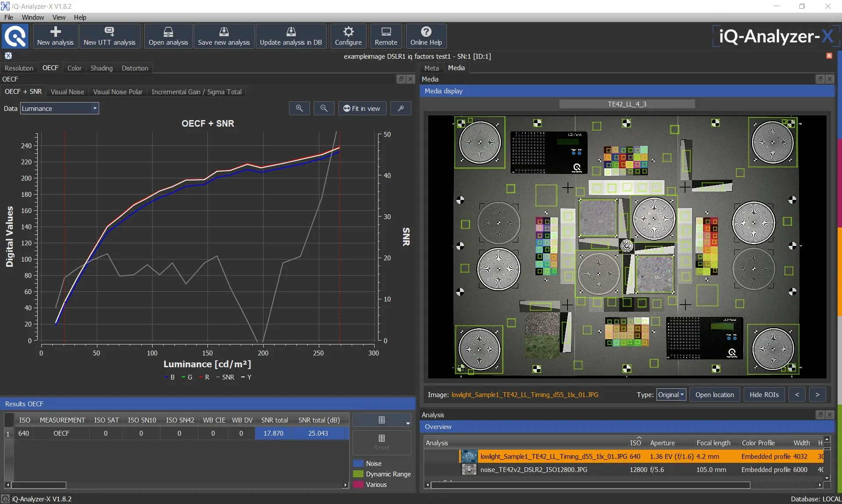Open analysis from toolbar

(168, 36)
